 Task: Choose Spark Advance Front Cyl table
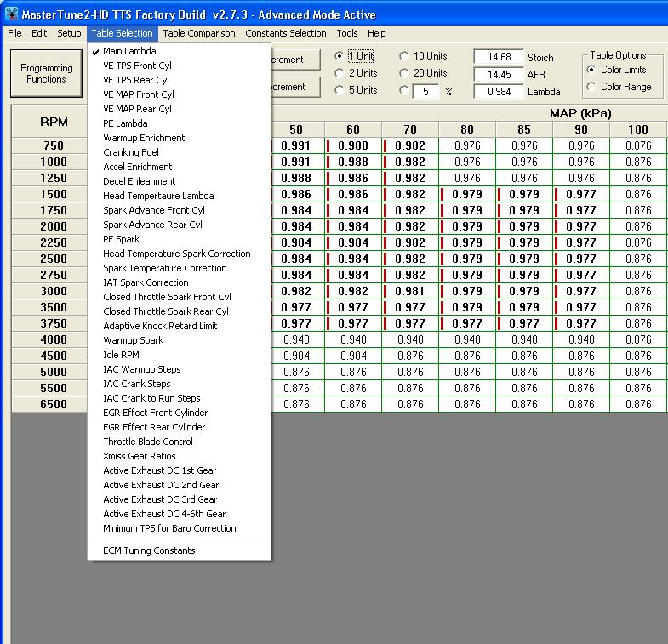coord(179,210)
